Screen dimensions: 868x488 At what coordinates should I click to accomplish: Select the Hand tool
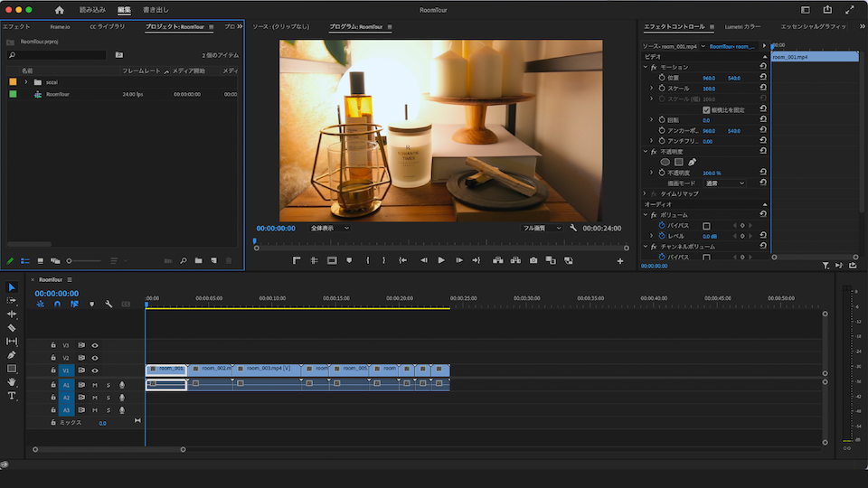(12, 382)
